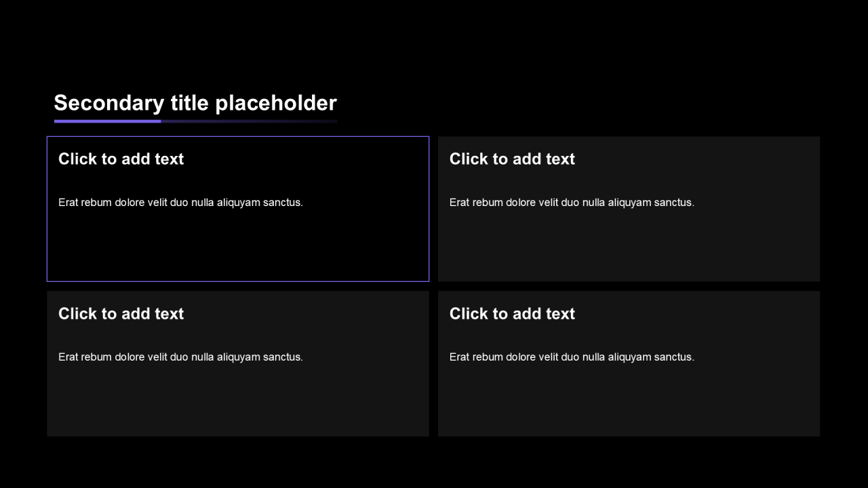This screenshot has height=488, width=868.
Task: Click the word "Erat" in the top-right card
Action: (x=459, y=202)
